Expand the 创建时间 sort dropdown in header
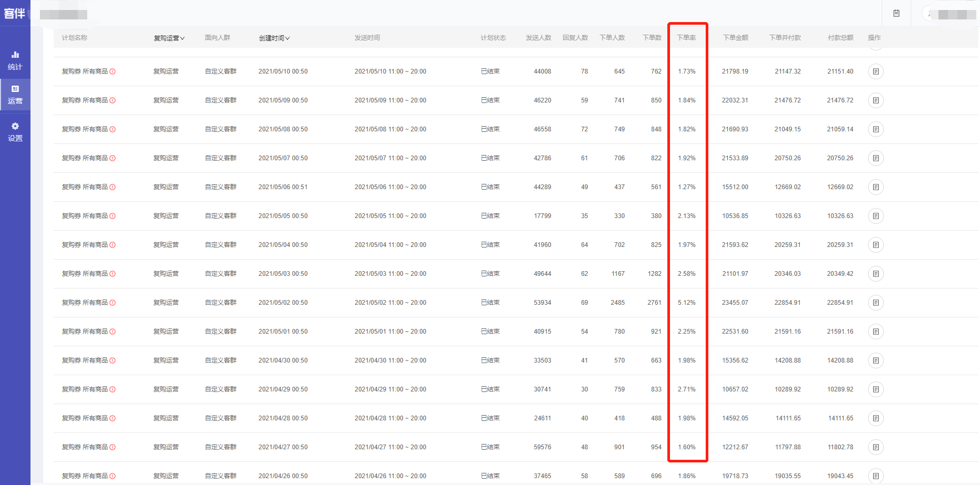980x485 pixels. tap(274, 38)
